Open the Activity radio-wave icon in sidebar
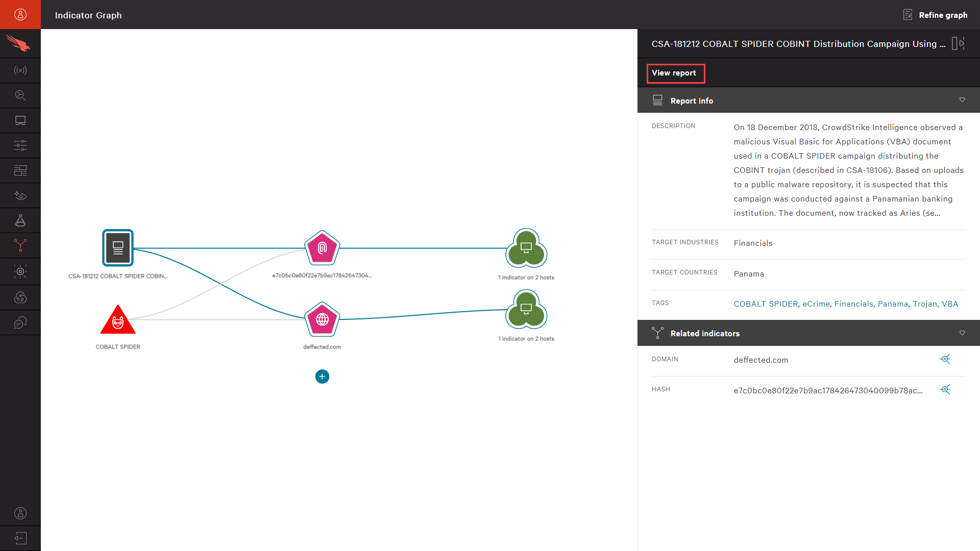 tap(20, 70)
